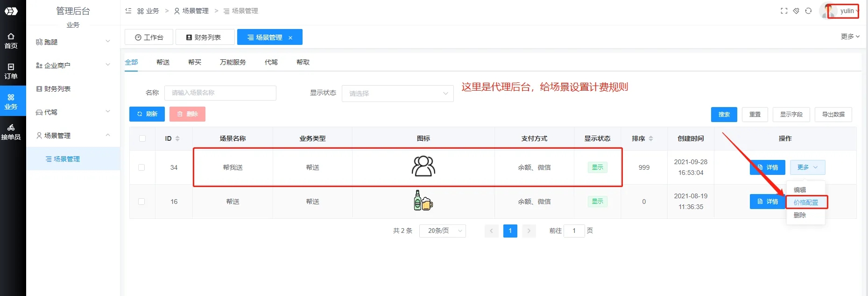Click the fullscreen icon in top bar
The width and height of the screenshot is (868, 296).
(x=784, y=11)
